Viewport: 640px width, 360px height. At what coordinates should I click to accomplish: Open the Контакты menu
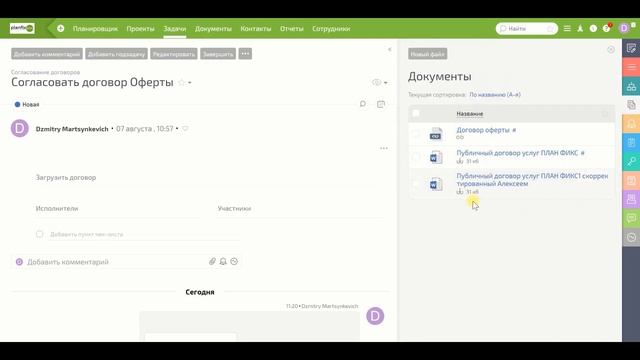point(256,29)
